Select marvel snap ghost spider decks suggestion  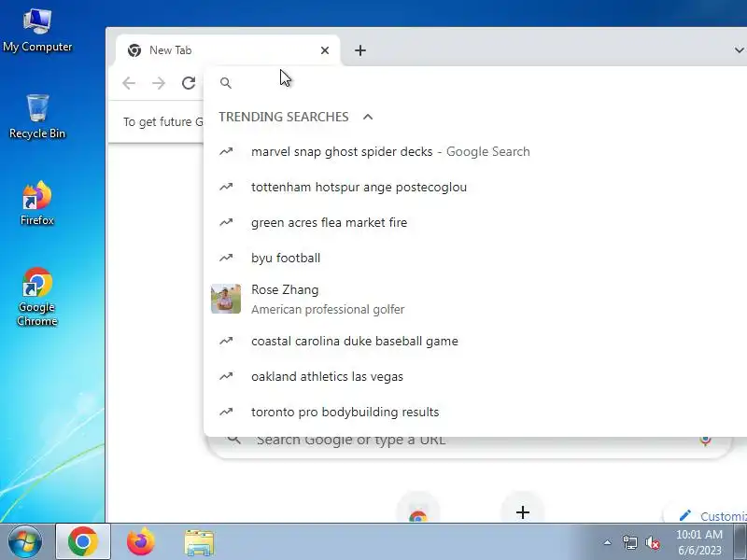[475, 151]
